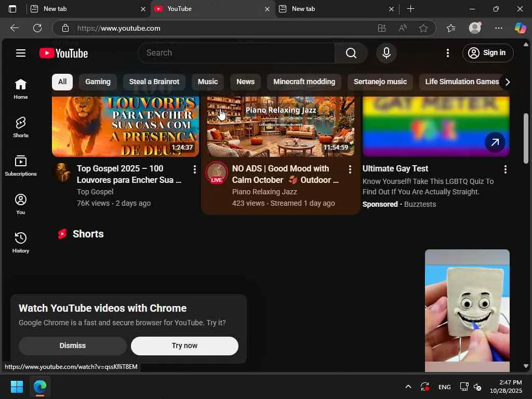Switch to the last New tab

click(x=338, y=9)
